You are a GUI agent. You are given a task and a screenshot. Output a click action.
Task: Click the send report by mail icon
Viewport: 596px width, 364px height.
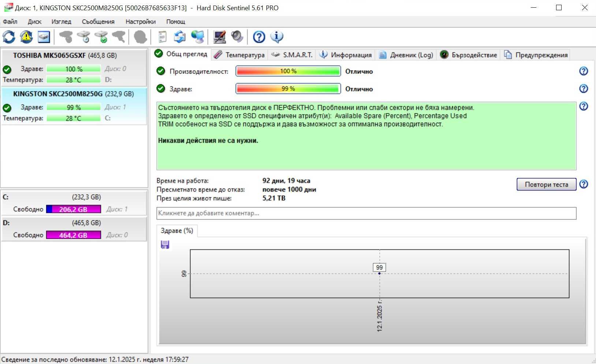[x=180, y=37]
